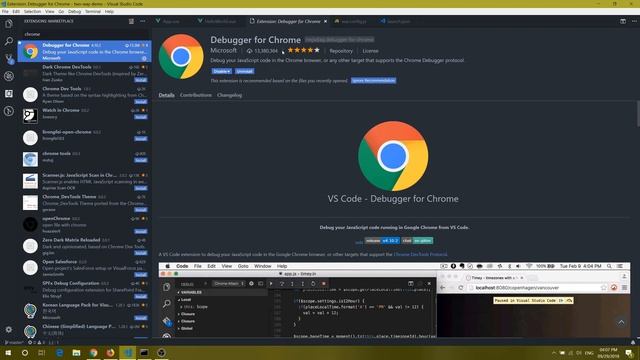Open the Debug menu
The height and width of the screenshot is (360, 640).
[x=74, y=11]
